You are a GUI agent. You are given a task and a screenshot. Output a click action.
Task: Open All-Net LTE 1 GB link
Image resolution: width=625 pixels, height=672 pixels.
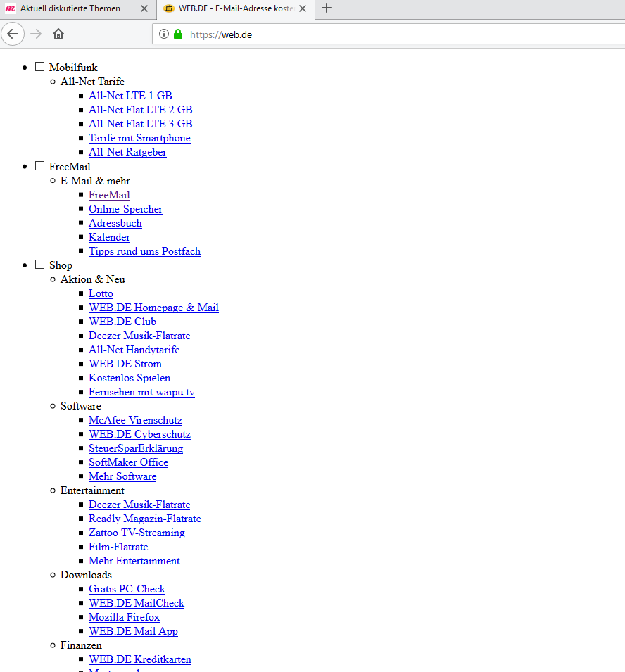[130, 96]
